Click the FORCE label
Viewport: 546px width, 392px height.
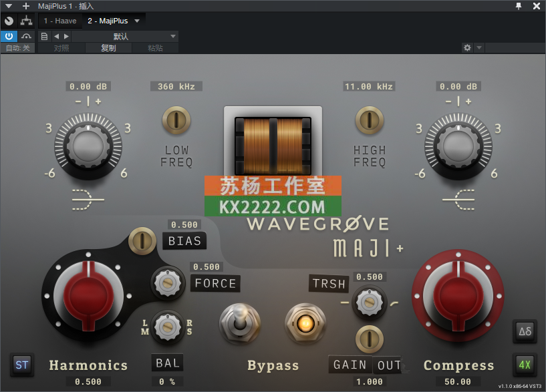[x=216, y=283]
